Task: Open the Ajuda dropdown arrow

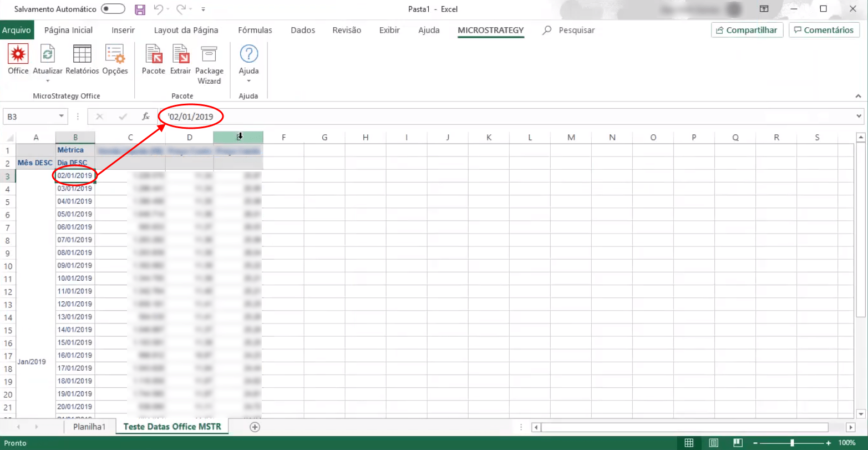Action: 248,81
